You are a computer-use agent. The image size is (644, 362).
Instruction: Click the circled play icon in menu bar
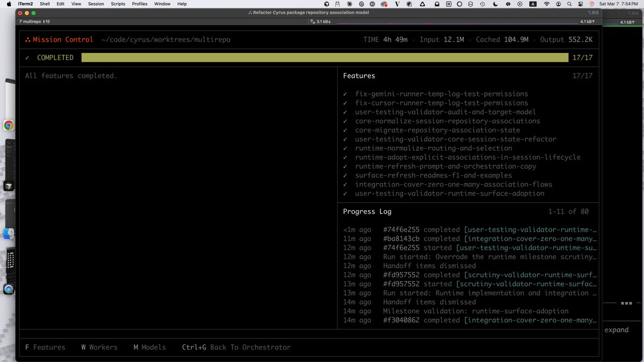click(x=519, y=4)
